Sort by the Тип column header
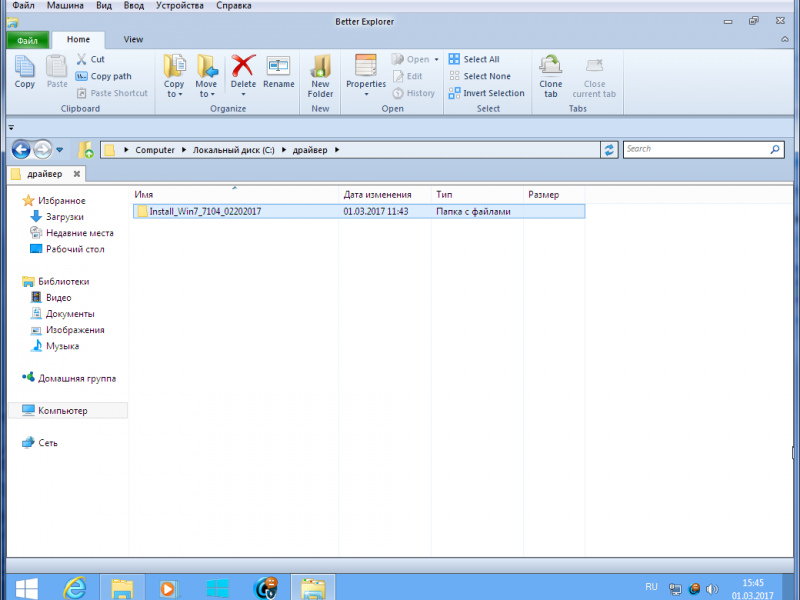The width and height of the screenshot is (800, 600). click(477, 194)
